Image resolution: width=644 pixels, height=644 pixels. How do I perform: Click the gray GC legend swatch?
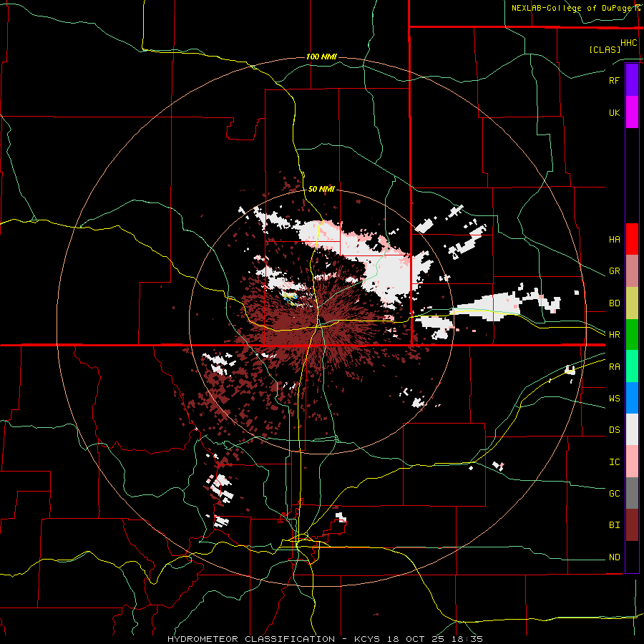(x=632, y=493)
